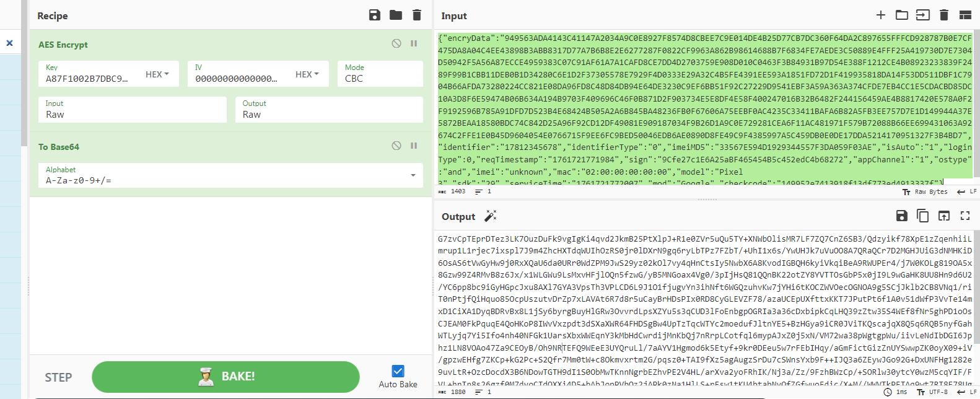Click the AES Encrypt operation title
Viewport: 980px width, 399px height.
63,45
